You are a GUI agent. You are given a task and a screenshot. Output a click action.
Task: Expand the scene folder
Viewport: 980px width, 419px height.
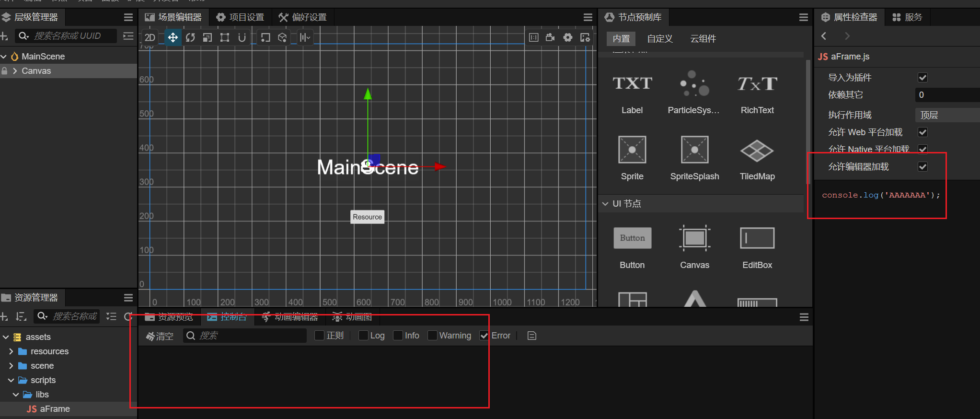coord(11,366)
